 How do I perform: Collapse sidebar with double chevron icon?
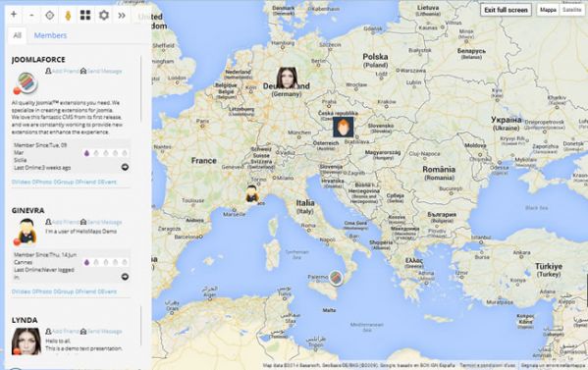click(x=122, y=15)
